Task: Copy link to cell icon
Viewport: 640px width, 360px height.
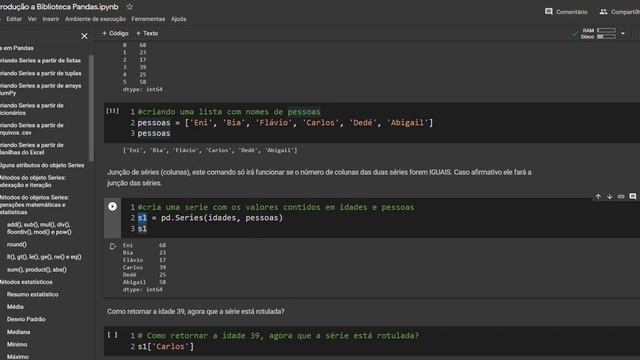Action: pyautogui.click(x=621, y=197)
